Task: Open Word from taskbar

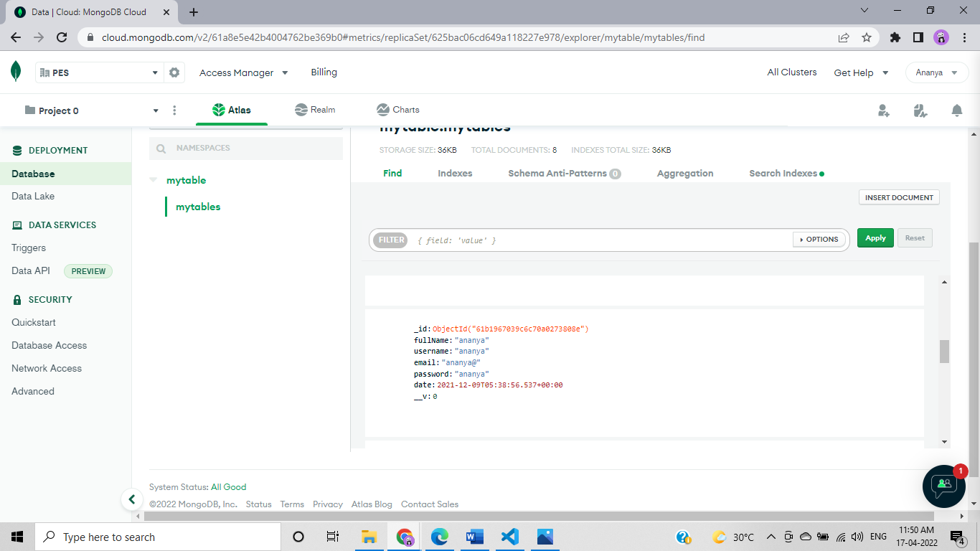Action: coord(475,537)
